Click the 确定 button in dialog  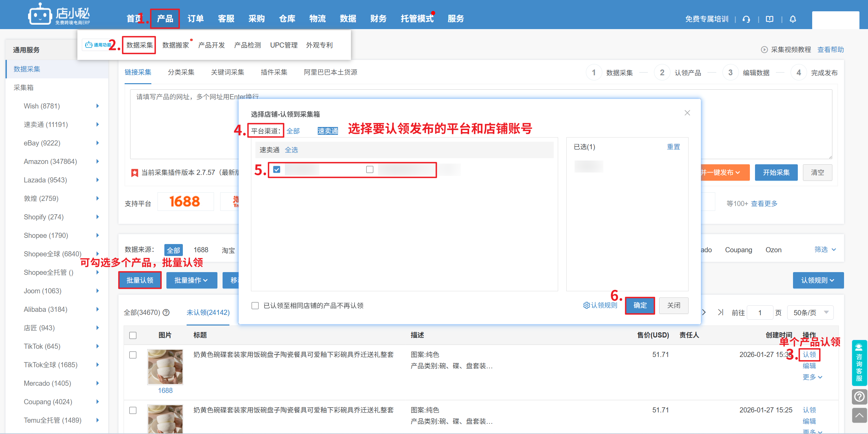click(640, 305)
